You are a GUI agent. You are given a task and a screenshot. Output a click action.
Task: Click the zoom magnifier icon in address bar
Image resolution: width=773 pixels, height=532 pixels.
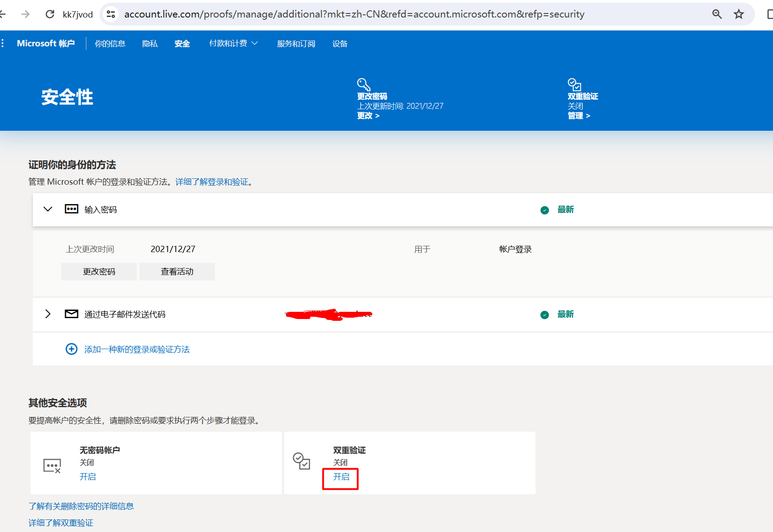point(717,14)
